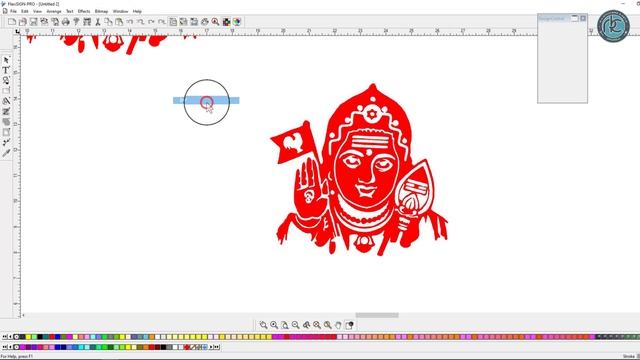Open the Edit menu
Viewport: 640px width, 360px height.
[x=25, y=11]
